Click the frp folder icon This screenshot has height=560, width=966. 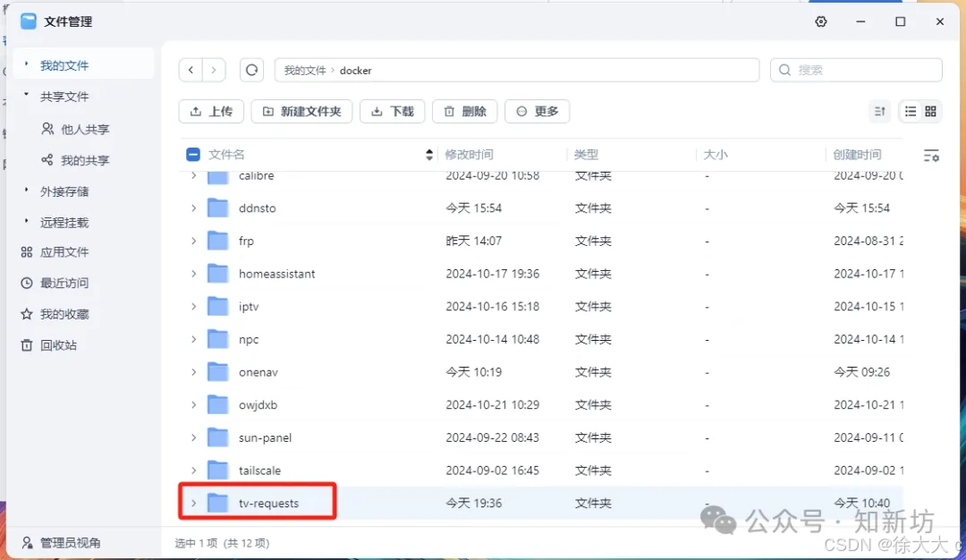click(217, 241)
